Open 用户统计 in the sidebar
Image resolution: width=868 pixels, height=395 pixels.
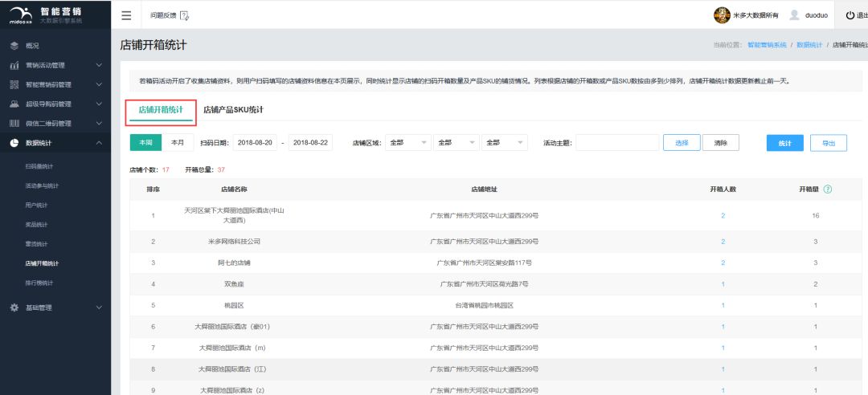pyautogui.click(x=36, y=206)
